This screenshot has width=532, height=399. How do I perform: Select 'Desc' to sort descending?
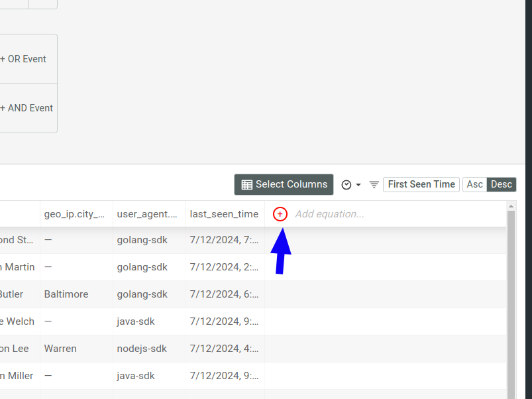pos(501,184)
